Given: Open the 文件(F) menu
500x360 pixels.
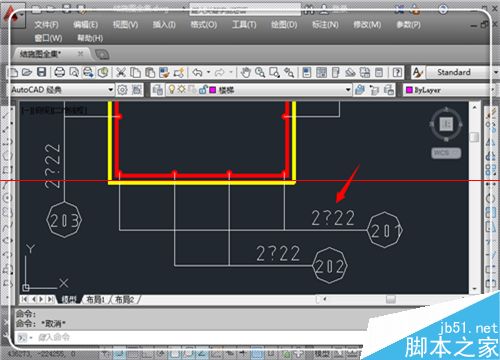Looking at the screenshot, I should coord(46,25).
